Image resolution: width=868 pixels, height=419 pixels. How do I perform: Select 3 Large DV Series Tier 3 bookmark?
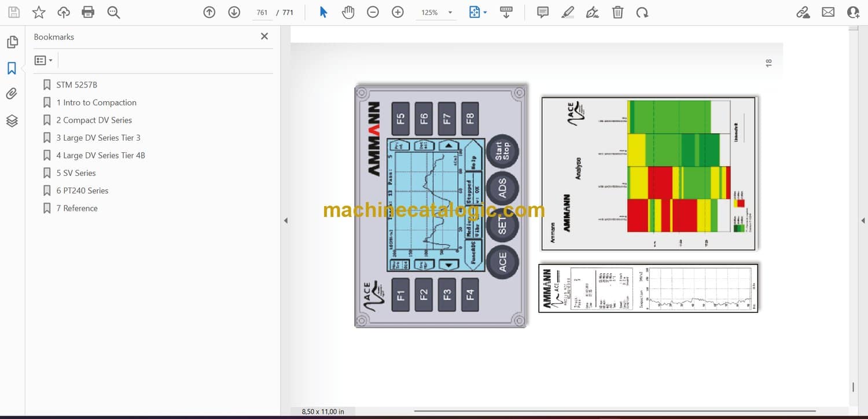(98, 138)
